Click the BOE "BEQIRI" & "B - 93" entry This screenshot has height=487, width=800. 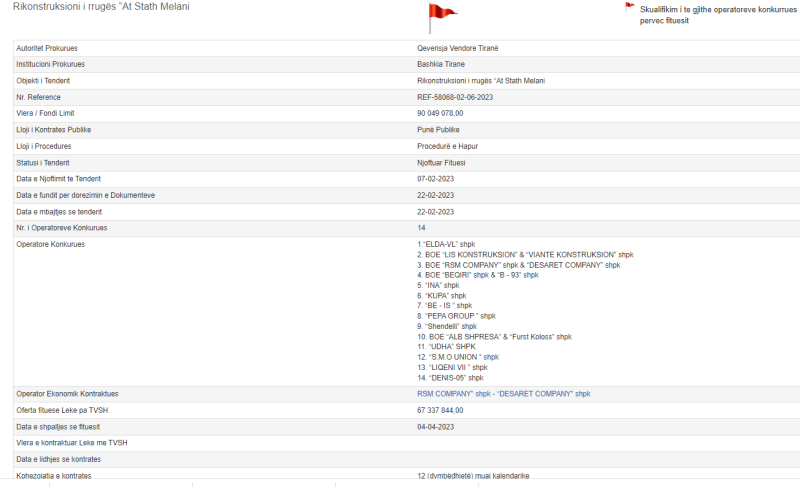click(x=477, y=275)
